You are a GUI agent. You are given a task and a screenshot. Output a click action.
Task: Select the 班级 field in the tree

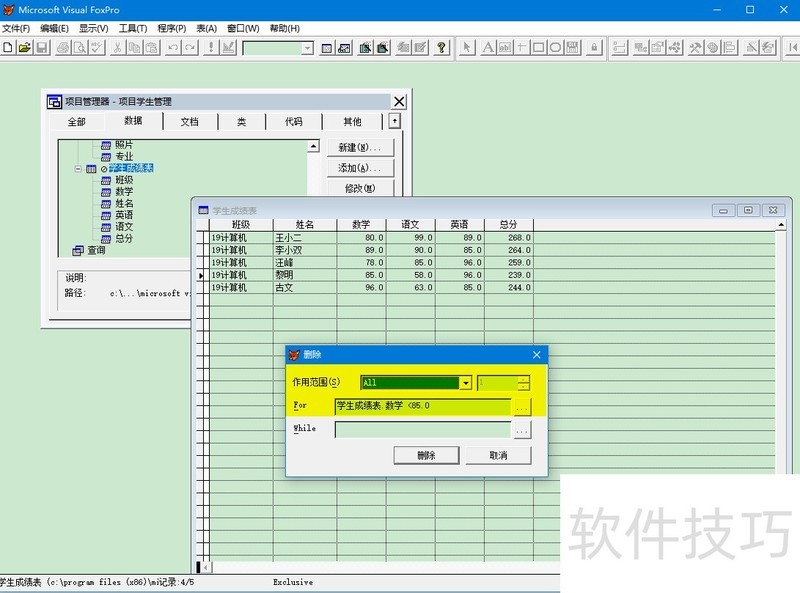(124, 180)
